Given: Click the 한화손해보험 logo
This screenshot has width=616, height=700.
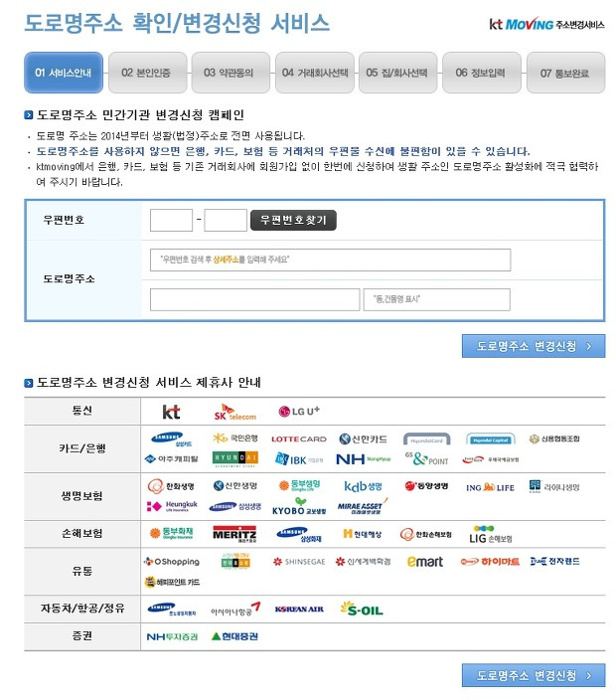Looking at the screenshot, I should click(x=426, y=534).
